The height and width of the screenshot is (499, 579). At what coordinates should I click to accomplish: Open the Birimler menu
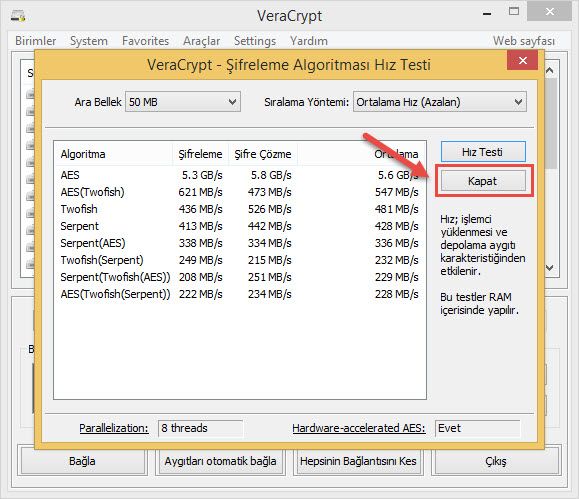point(35,41)
